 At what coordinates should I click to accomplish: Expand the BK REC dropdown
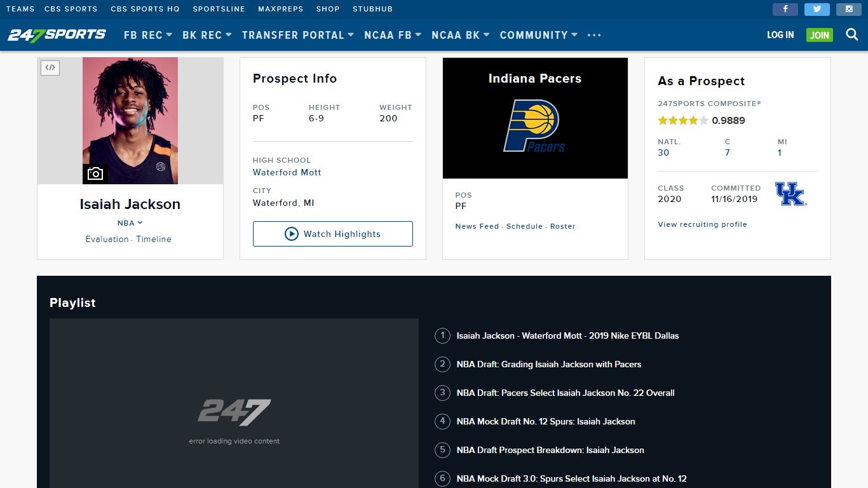(x=207, y=35)
